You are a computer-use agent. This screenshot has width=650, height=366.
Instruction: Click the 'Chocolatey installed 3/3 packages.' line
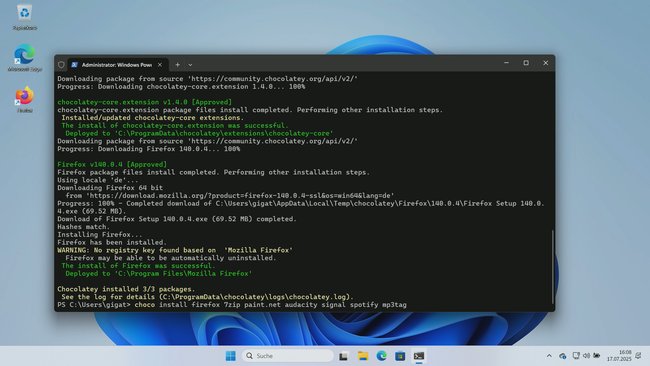pyautogui.click(x=126, y=289)
